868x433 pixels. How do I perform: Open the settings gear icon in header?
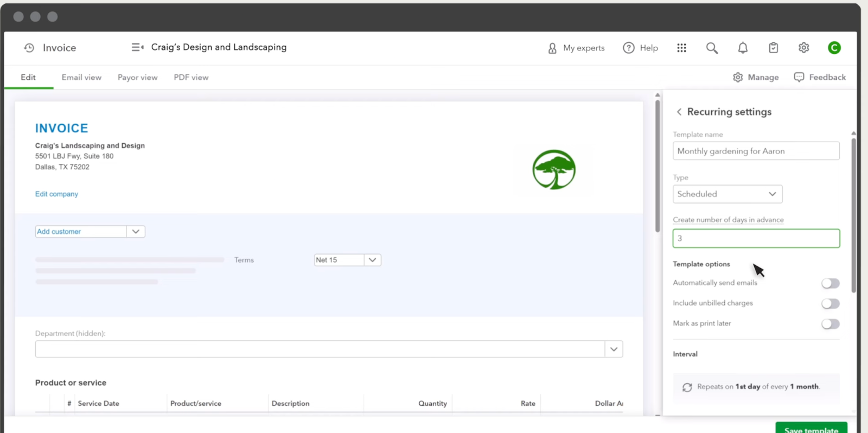[x=804, y=48]
